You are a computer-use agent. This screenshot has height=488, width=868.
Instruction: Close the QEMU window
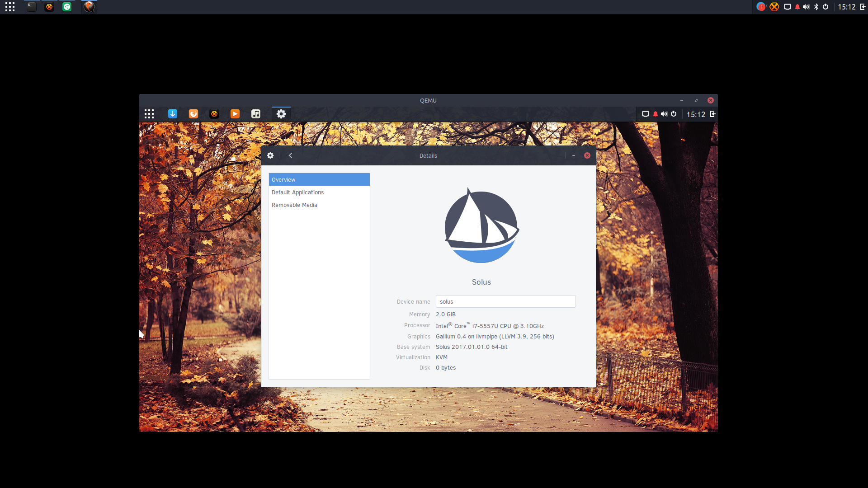(711, 100)
